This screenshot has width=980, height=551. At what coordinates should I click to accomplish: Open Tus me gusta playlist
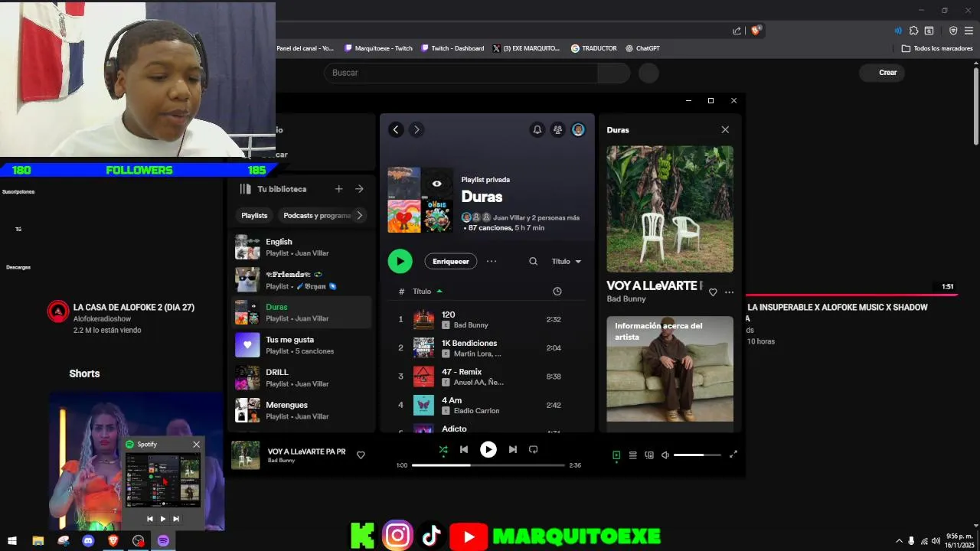(x=302, y=345)
